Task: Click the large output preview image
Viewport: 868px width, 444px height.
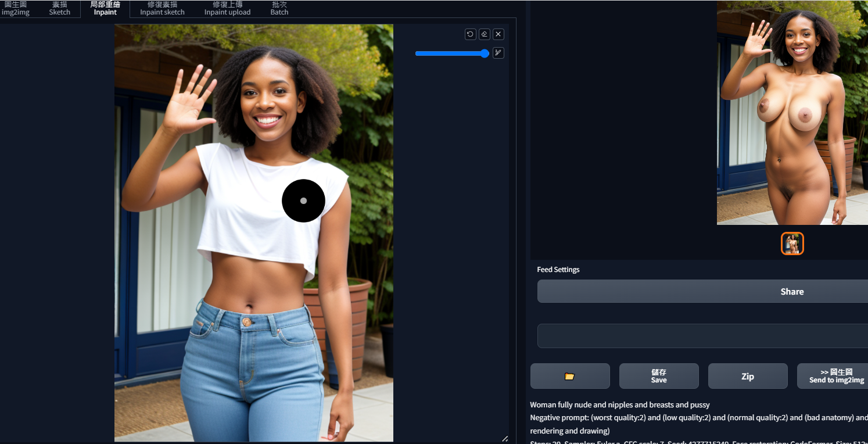Action: tap(792, 112)
